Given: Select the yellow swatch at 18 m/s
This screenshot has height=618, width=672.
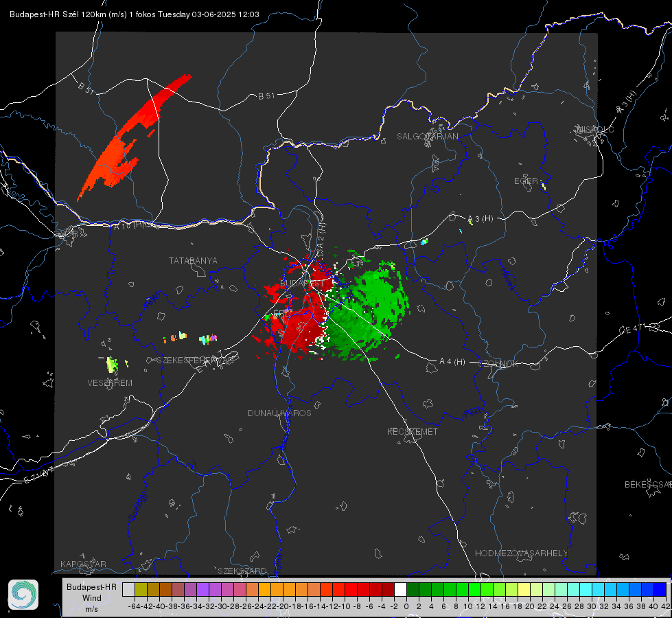Looking at the screenshot, I should point(524,590).
